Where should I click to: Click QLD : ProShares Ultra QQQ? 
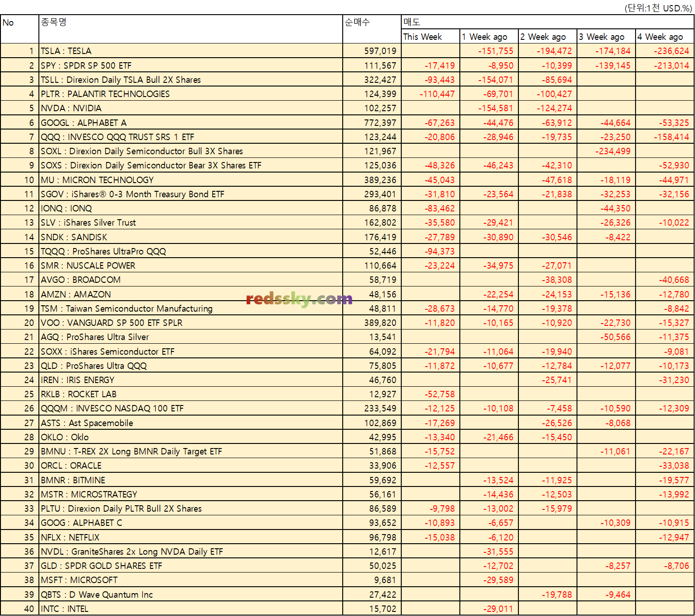coord(94,366)
